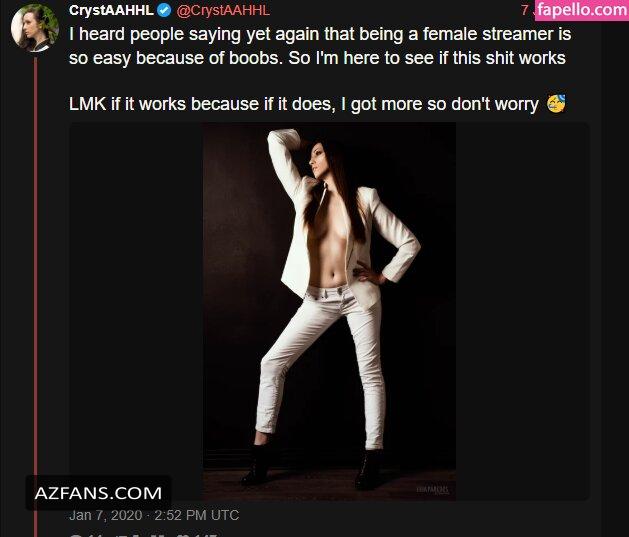This screenshot has height=537, width=629.
Task: Open the round profile avatar thumbnail
Action: point(35,28)
